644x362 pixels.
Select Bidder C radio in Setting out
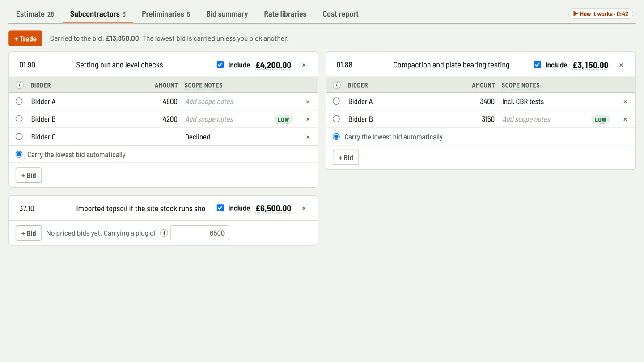click(x=19, y=136)
